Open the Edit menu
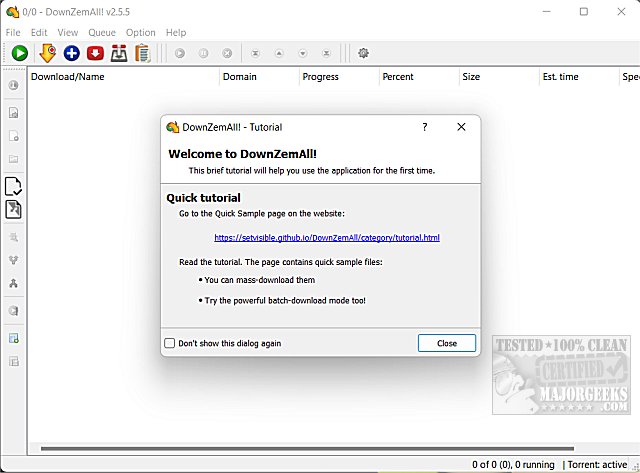This screenshot has width=640, height=473. pos(39,32)
